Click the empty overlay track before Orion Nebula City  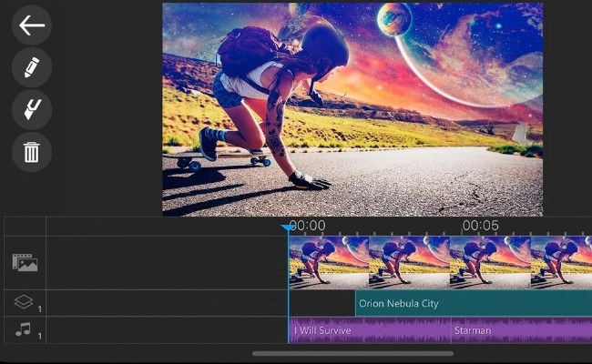coord(322,303)
